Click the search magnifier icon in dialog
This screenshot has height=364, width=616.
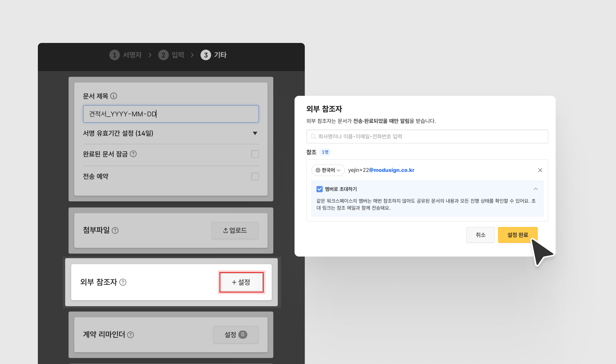[313, 137]
